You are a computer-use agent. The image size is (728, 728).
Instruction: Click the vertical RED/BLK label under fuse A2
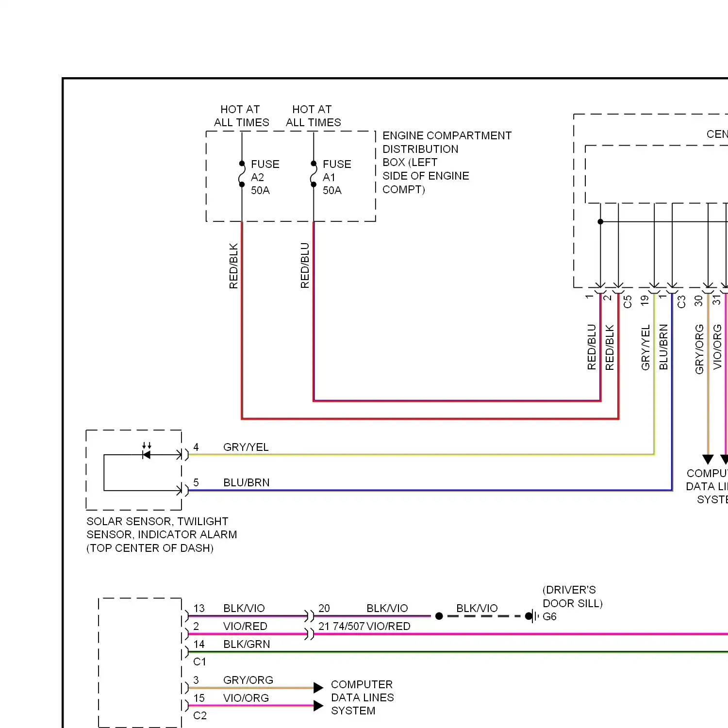[233, 266]
